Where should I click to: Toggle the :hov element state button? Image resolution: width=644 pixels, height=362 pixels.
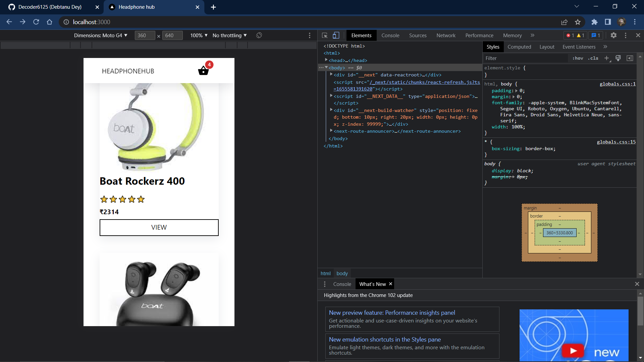coord(578,58)
